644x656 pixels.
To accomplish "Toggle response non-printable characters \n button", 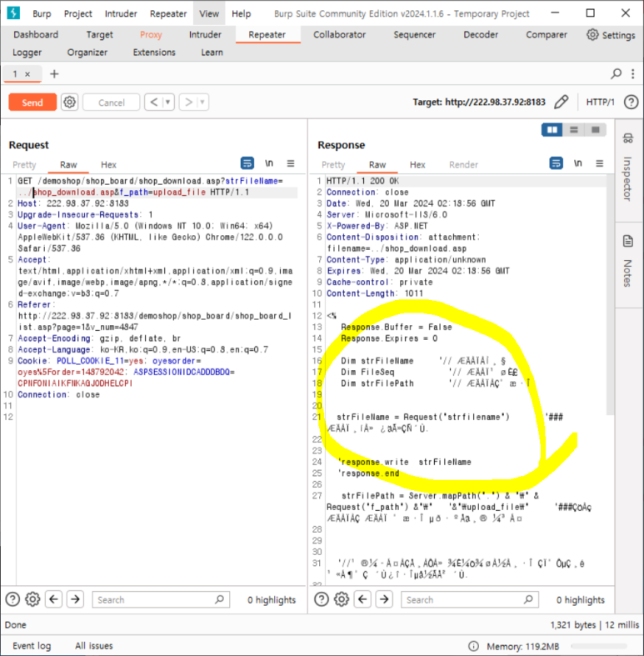I will pos(577,163).
